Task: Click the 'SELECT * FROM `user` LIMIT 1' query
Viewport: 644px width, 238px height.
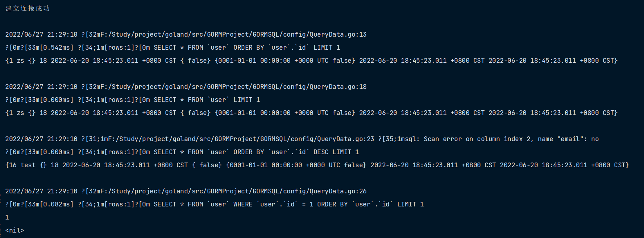Action: coord(207,100)
